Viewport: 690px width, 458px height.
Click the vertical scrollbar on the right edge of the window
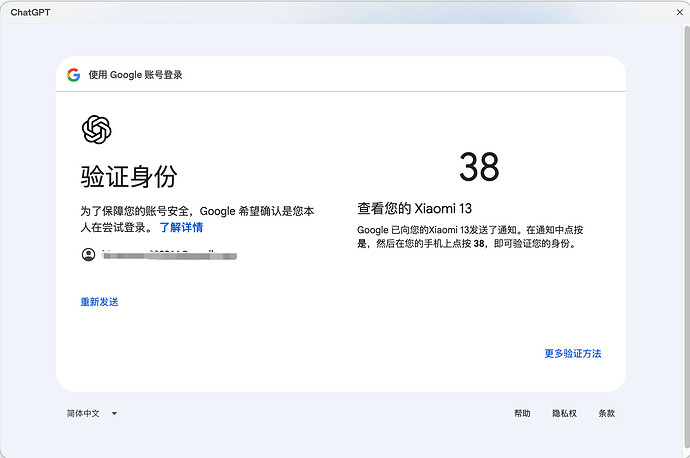click(x=686, y=236)
